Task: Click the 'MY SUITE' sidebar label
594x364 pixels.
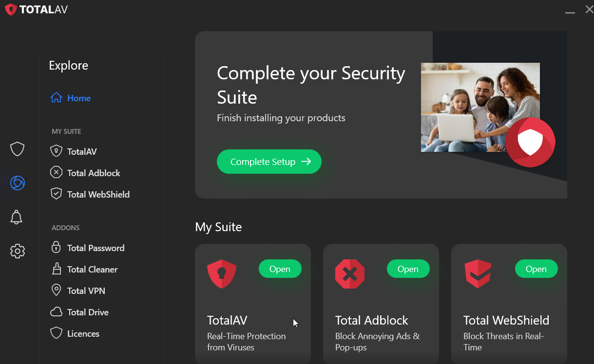Action: click(x=66, y=131)
